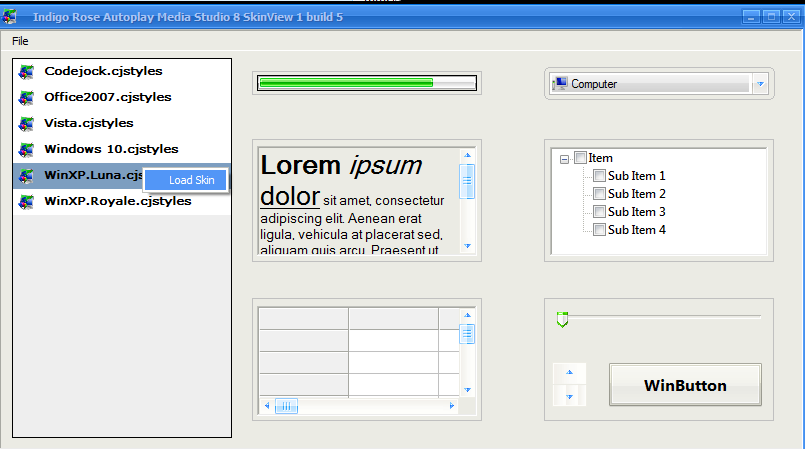Click the application icon in title bar
805x449 pixels.
9,17
